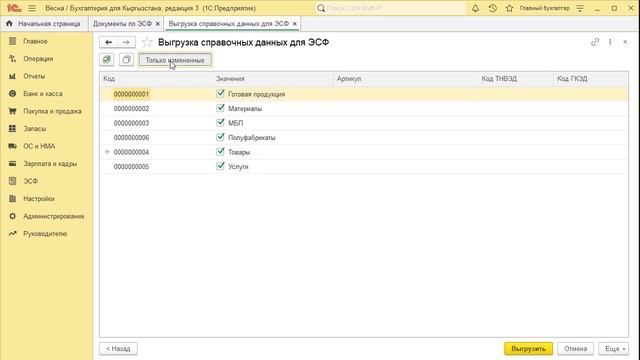This screenshot has height=360, width=640.
Task: Select Выгрузка справочных данных для ЭСФ tab
Action: [229, 24]
